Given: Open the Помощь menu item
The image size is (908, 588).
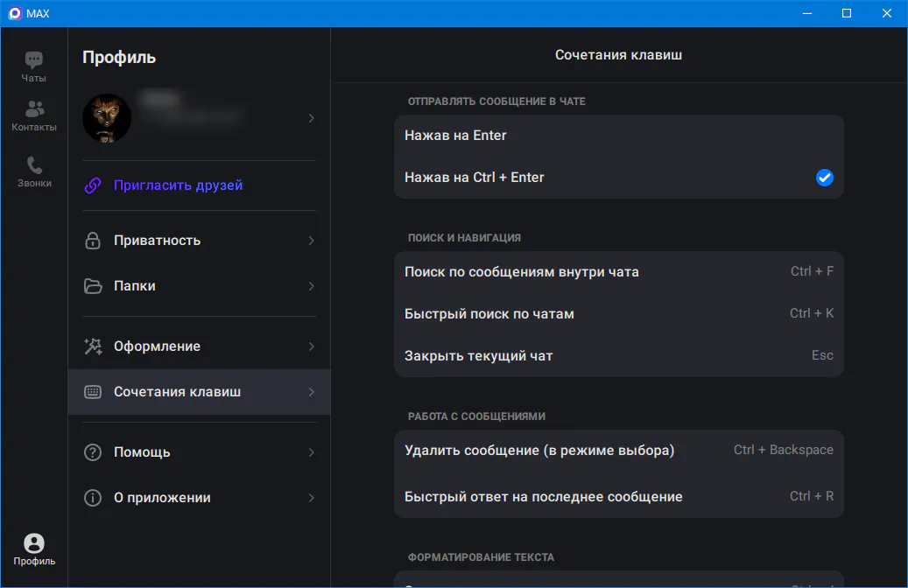Looking at the screenshot, I should point(200,452).
